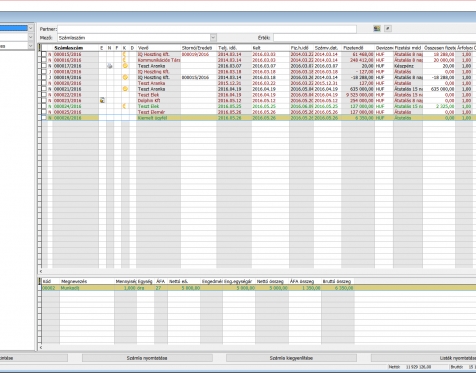The height and width of the screenshot is (373, 476).
Task: Click into the Érték input field
Action: click(x=375, y=38)
